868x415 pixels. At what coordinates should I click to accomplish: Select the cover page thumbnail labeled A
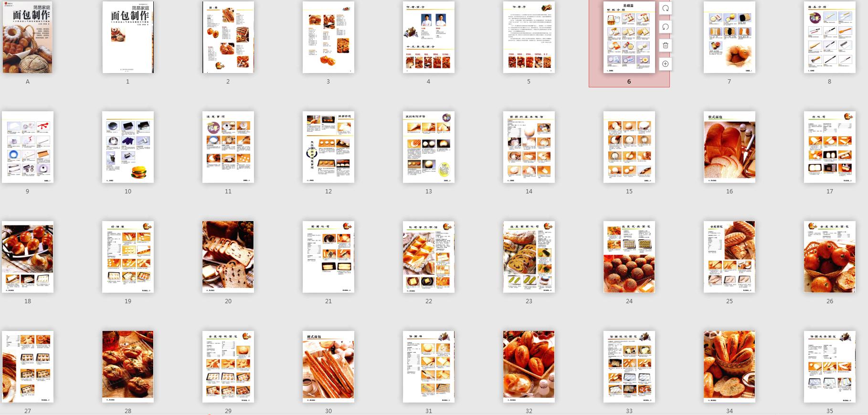[28, 37]
